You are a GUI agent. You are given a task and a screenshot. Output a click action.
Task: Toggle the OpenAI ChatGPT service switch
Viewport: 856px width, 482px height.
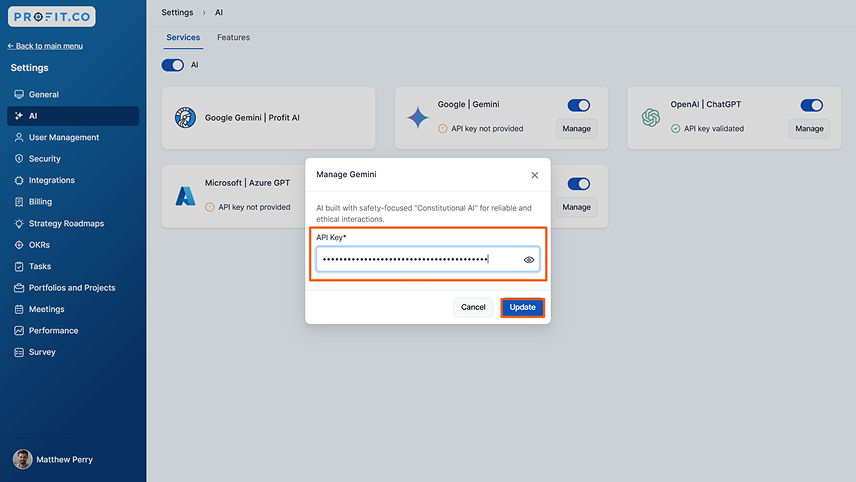pos(812,105)
